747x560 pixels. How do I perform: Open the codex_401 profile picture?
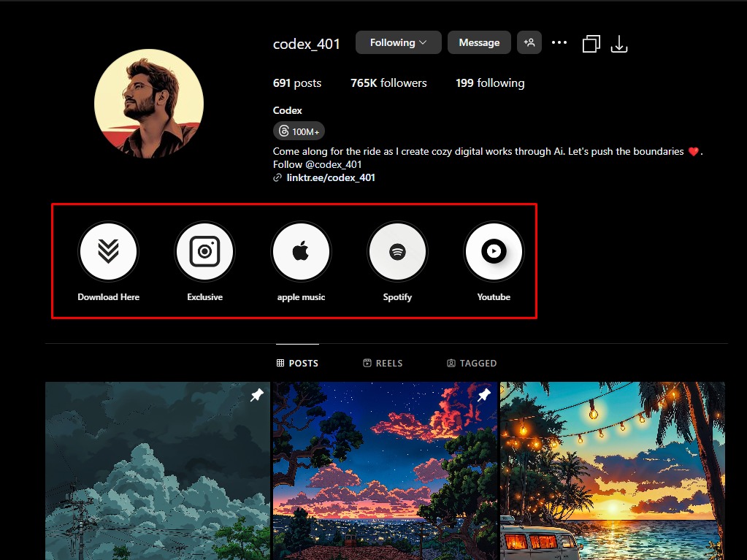coord(149,104)
